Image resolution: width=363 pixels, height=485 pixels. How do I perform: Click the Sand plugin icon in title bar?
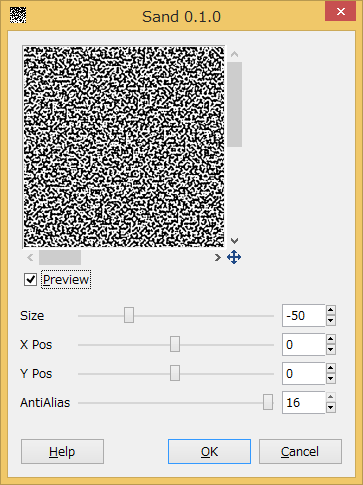coord(18,15)
